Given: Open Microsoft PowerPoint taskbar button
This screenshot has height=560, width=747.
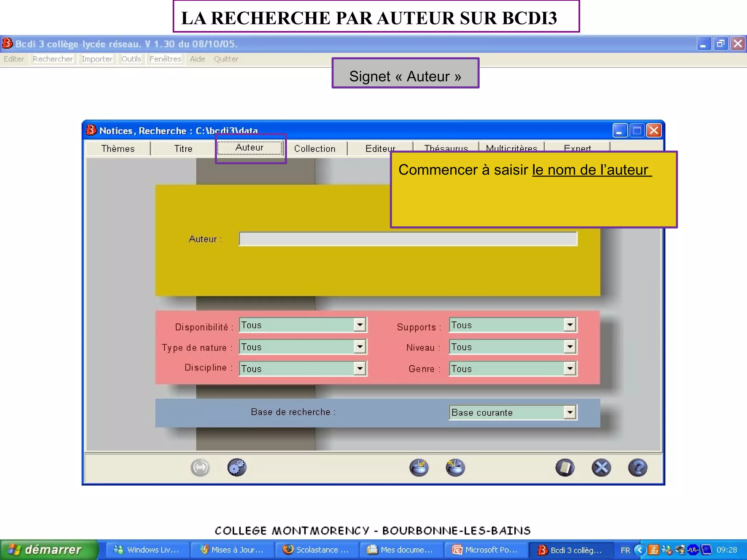Looking at the screenshot, I should coord(485,550).
